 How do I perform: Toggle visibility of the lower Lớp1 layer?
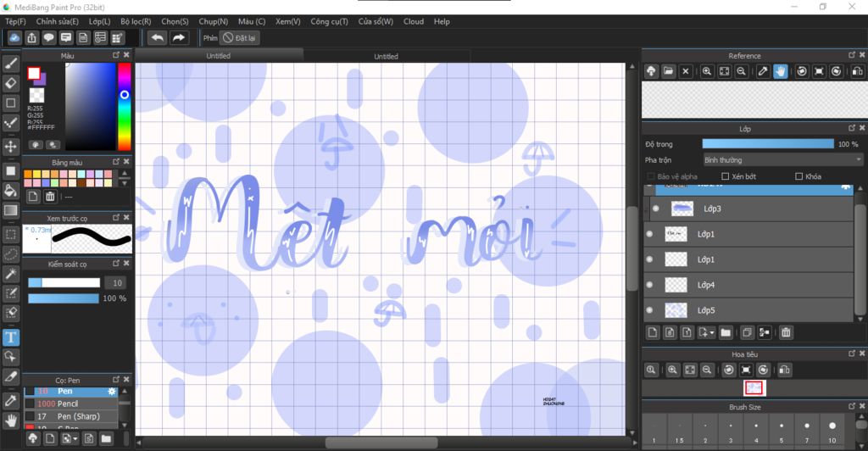click(650, 259)
